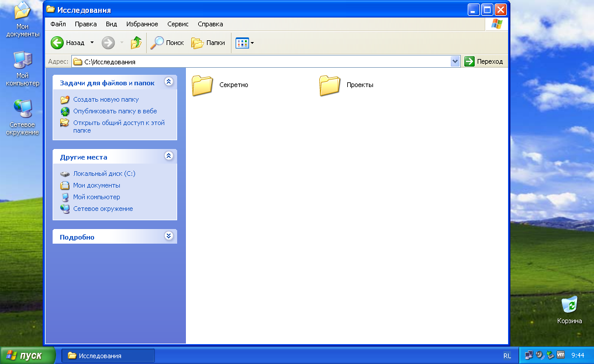Click the Переход go button
Viewport: 594px width, 364px height.
click(484, 61)
